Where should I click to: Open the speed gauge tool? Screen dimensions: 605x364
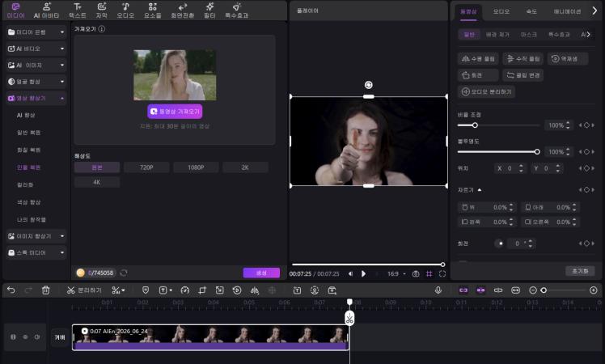pos(185,290)
